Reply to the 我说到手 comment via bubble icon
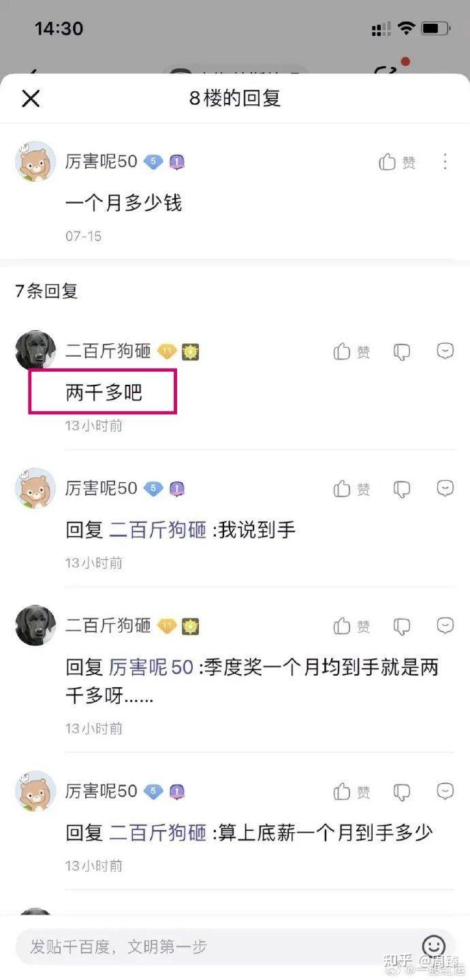Image resolution: width=470 pixels, height=980 pixels. pos(445,488)
